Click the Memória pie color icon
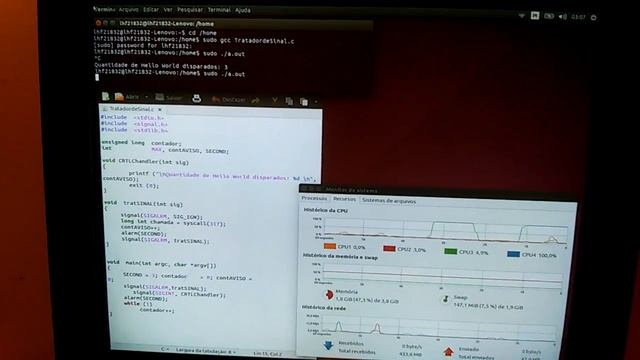Screen dimensions: 640x360 (x=329, y=294)
